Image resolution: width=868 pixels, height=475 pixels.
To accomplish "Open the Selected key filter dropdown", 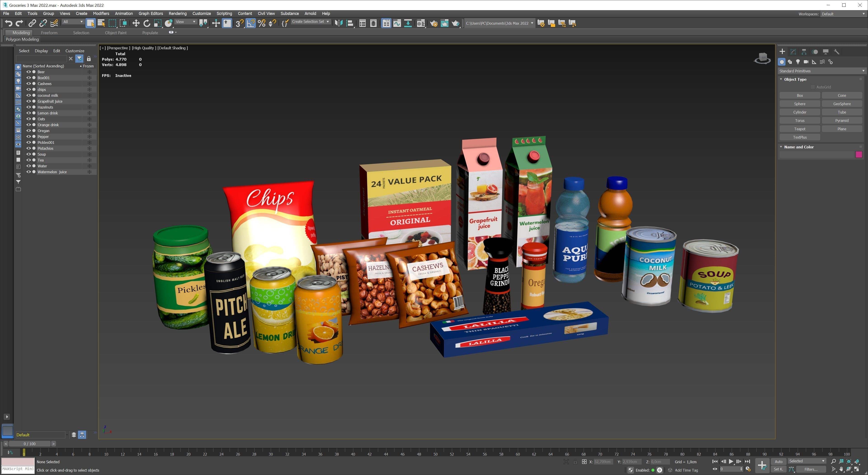I will tap(807, 461).
